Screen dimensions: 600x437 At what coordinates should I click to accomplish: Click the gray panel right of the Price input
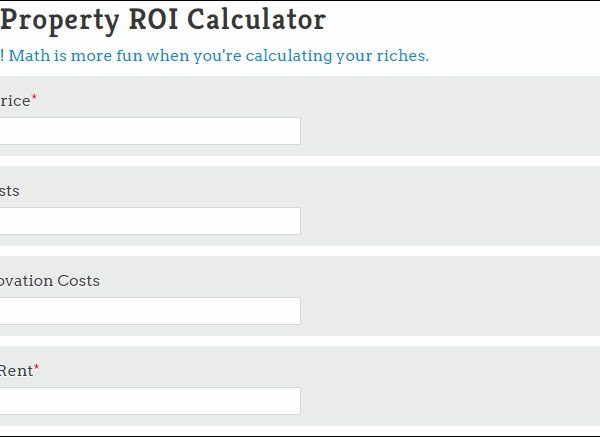(450, 131)
